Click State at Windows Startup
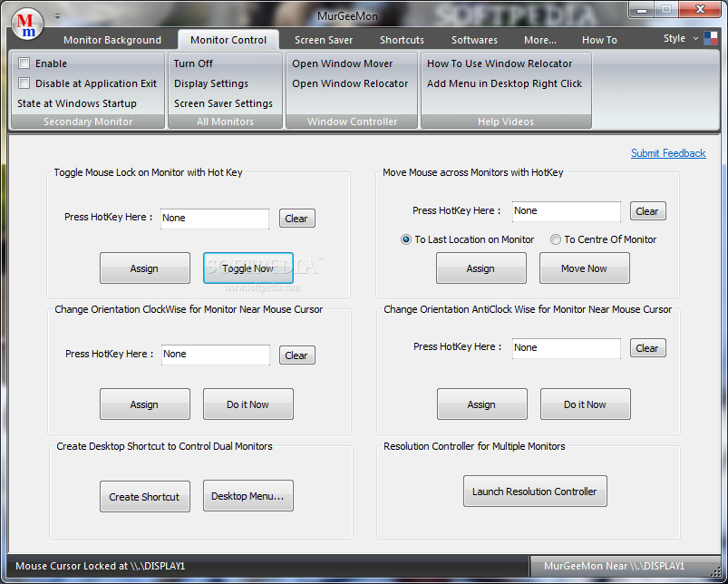Screen dimensions: 728x584 77,103
